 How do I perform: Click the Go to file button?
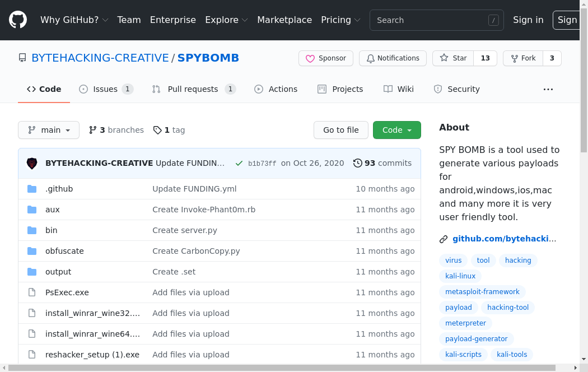coord(340,130)
